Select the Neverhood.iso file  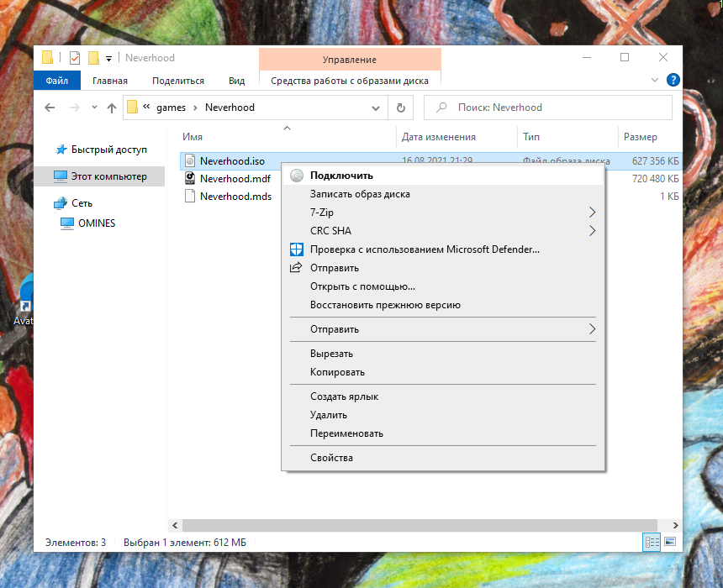click(x=232, y=160)
